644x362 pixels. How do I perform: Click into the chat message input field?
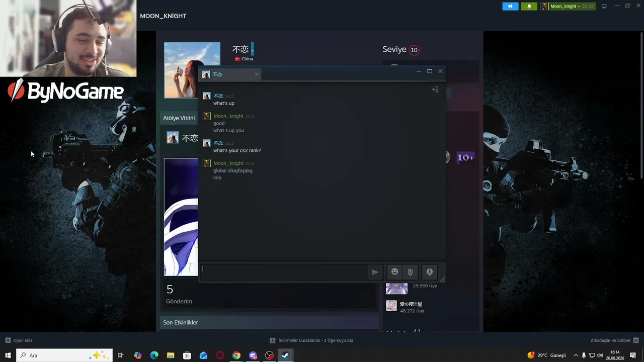click(x=283, y=272)
